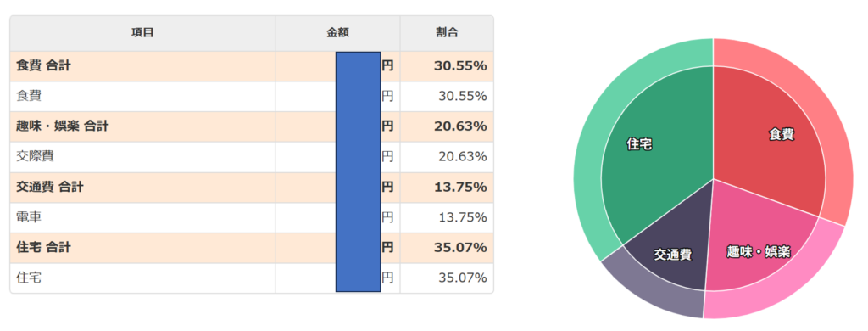This screenshot has width=868, height=331.
Task: Select the 趣味・娯楽 合計 row
Action: pyautogui.click(x=252, y=126)
